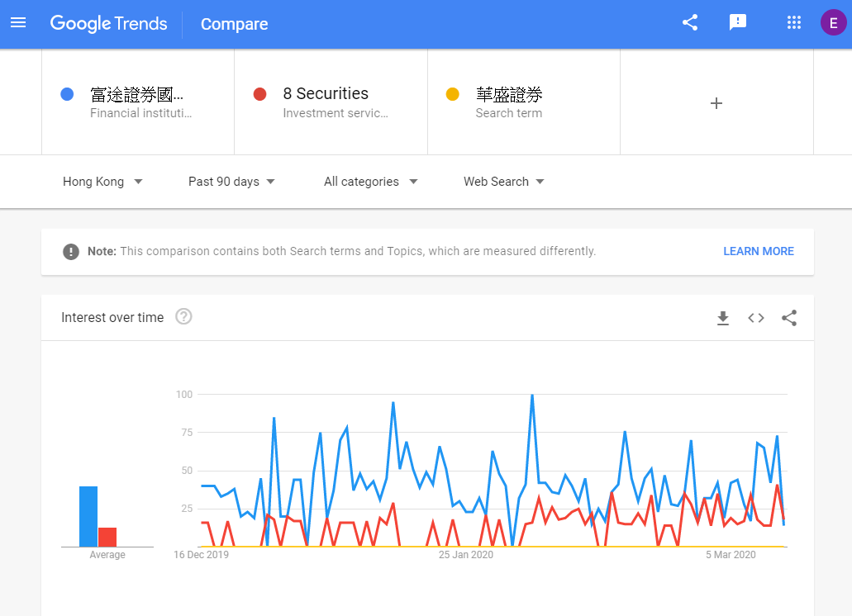
Task: Go to Google Trends home logo
Action: [109, 23]
